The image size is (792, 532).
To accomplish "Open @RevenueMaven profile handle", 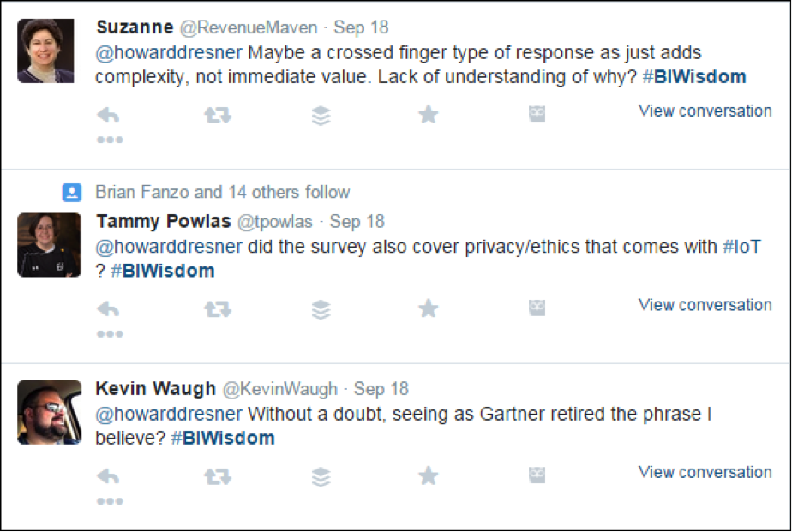I will coord(249,27).
